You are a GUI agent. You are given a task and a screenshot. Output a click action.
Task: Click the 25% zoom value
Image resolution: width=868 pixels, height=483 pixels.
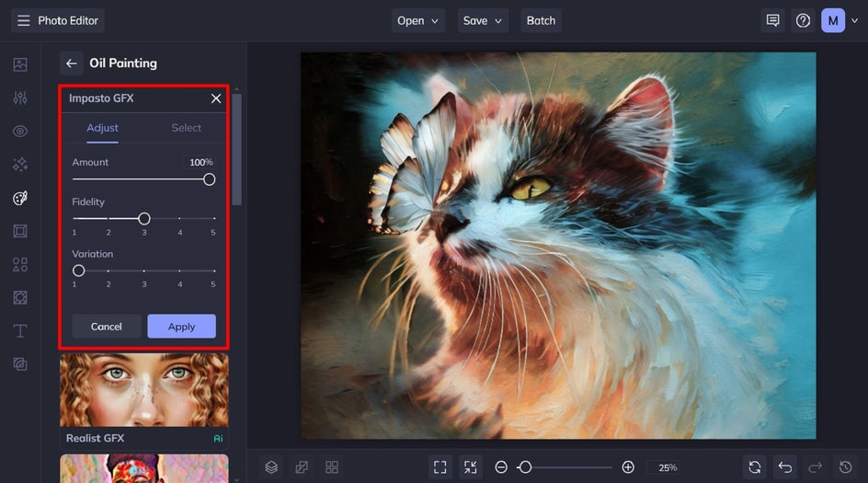coord(668,467)
